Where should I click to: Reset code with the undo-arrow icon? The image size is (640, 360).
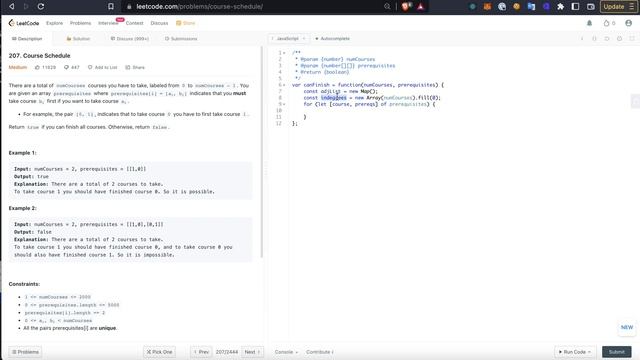(607, 38)
